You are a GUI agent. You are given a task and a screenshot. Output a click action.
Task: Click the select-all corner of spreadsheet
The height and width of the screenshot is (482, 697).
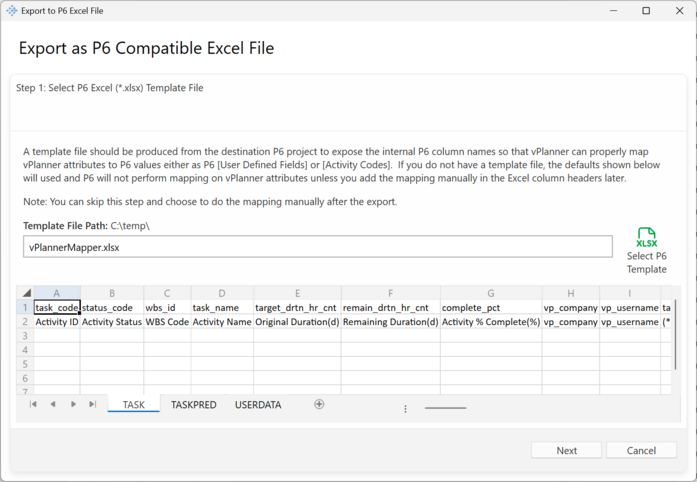[26, 293]
